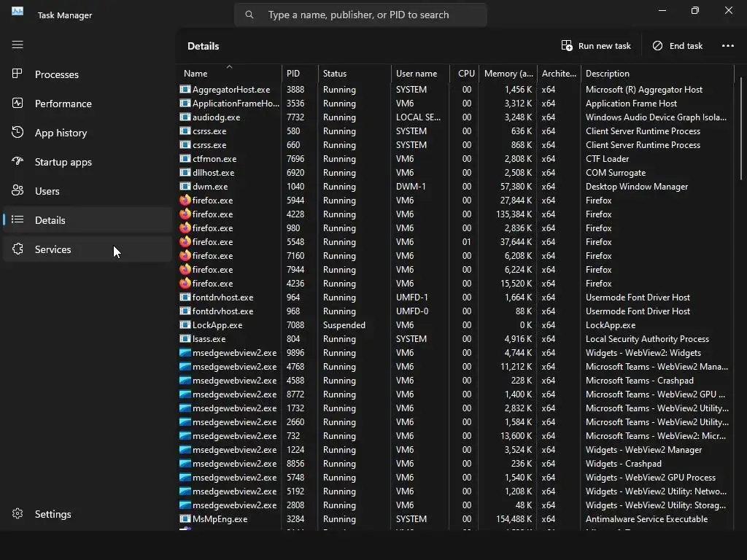The width and height of the screenshot is (747, 560).
Task: Focus the name, publisher, or PID search box
Action: (x=360, y=15)
